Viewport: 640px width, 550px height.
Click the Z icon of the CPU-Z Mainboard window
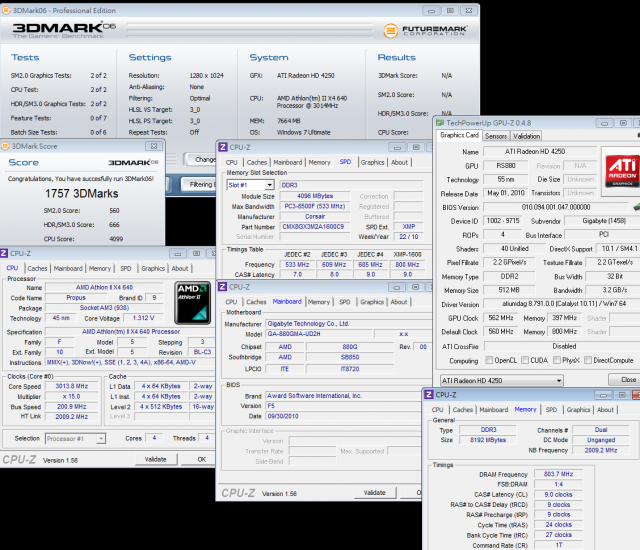222,287
